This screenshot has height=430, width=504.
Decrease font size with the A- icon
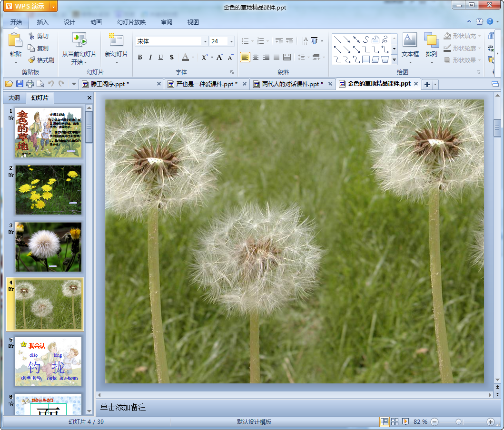230,58
